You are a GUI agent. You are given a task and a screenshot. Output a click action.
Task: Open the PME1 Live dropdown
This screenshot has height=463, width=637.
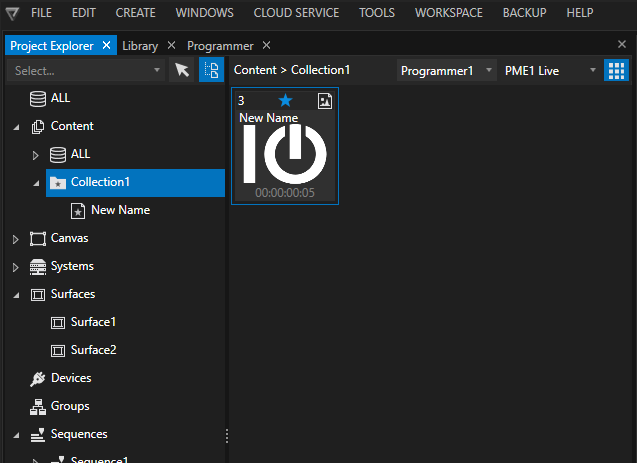point(549,71)
